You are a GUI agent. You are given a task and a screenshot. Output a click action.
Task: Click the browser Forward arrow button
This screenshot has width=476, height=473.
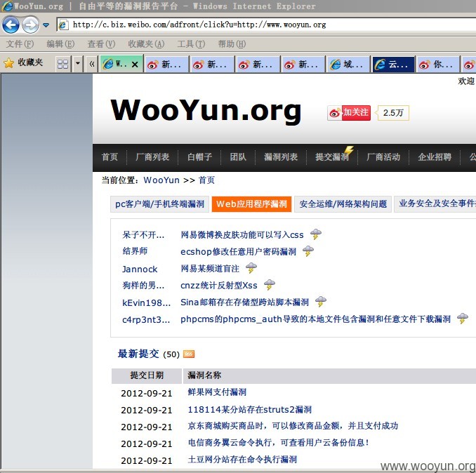(x=31, y=25)
